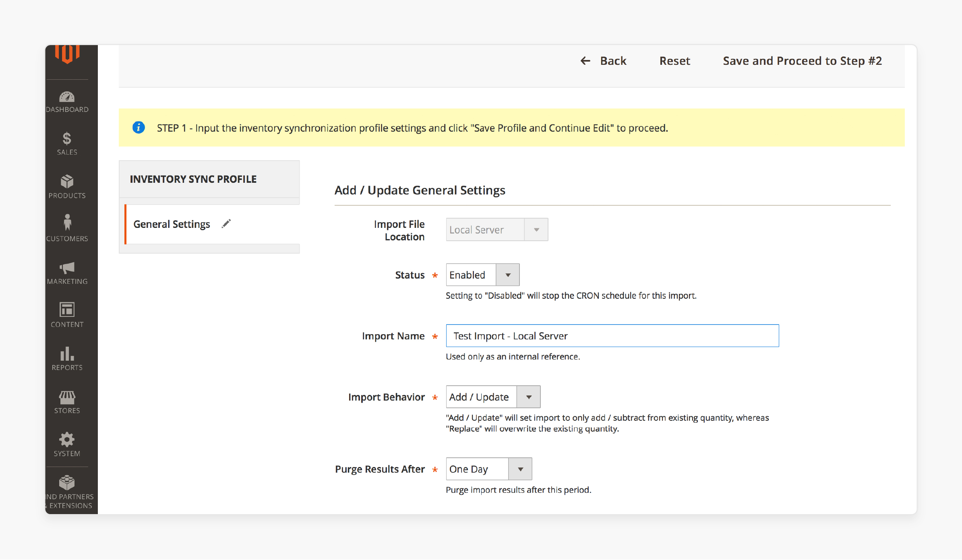
Task: Click the Back arrow icon
Action: [x=585, y=61]
